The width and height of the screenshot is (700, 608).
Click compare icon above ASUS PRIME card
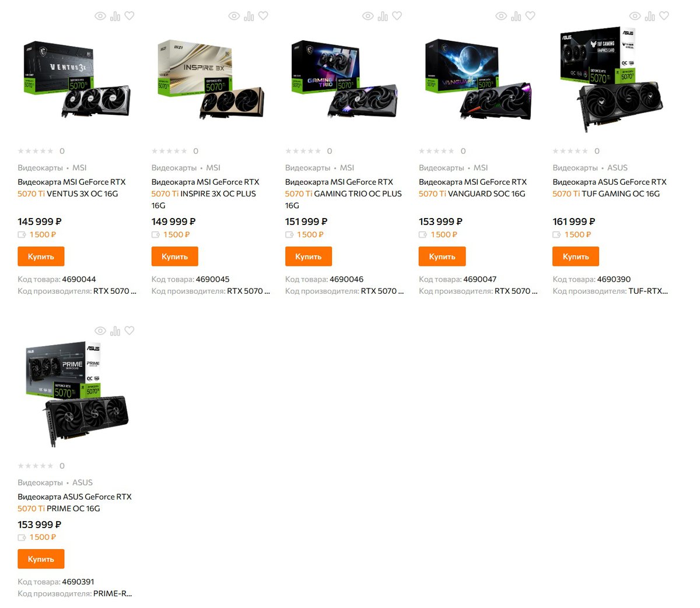[116, 331]
